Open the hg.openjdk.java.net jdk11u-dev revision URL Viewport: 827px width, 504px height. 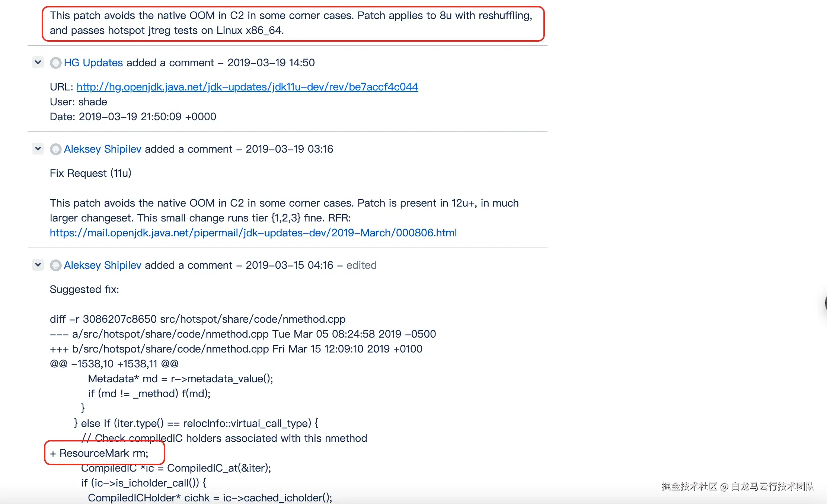point(247,87)
